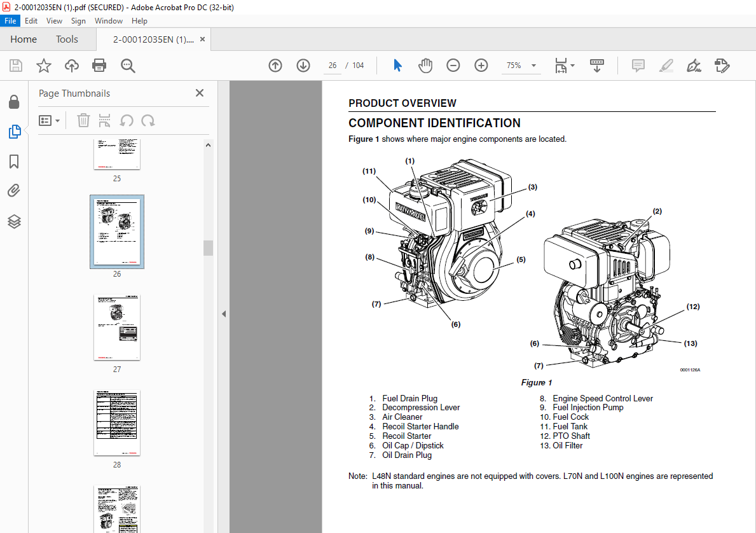
Task: Click the Print pages thumbnail icon
Action: point(104,121)
